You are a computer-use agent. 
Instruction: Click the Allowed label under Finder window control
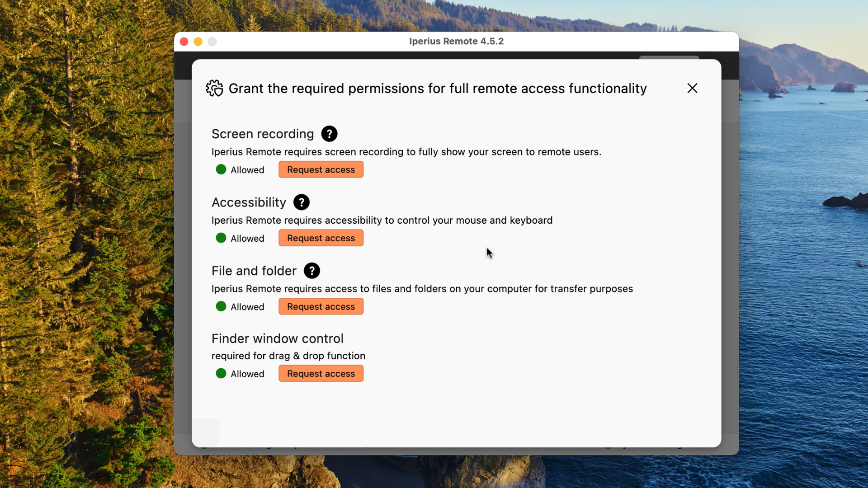[247, 374]
